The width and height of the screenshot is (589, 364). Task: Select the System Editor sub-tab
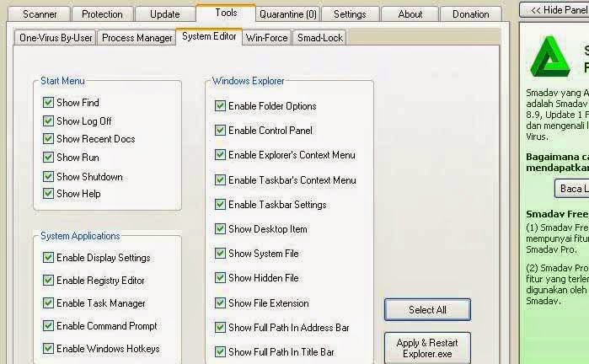(209, 36)
